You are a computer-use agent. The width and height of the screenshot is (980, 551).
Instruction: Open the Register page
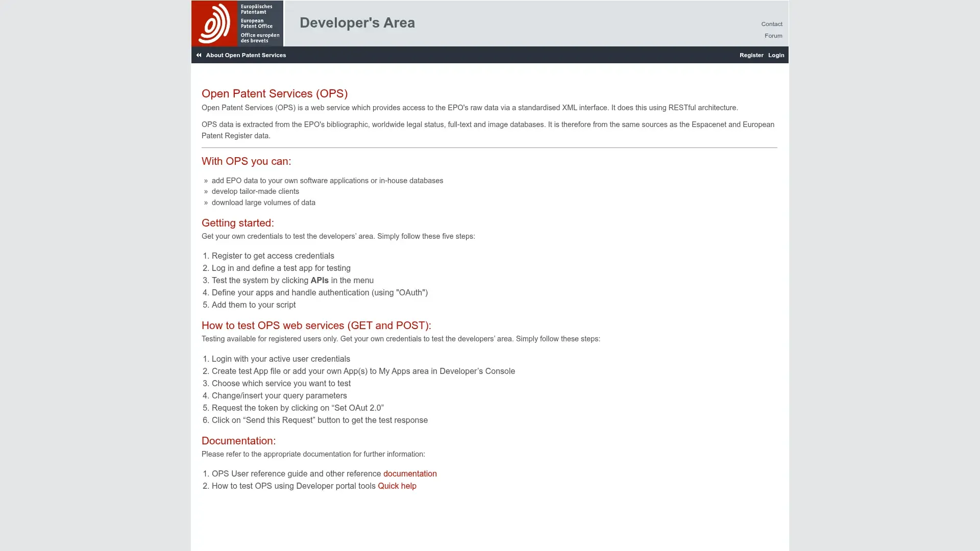click(x=751, y=55)
